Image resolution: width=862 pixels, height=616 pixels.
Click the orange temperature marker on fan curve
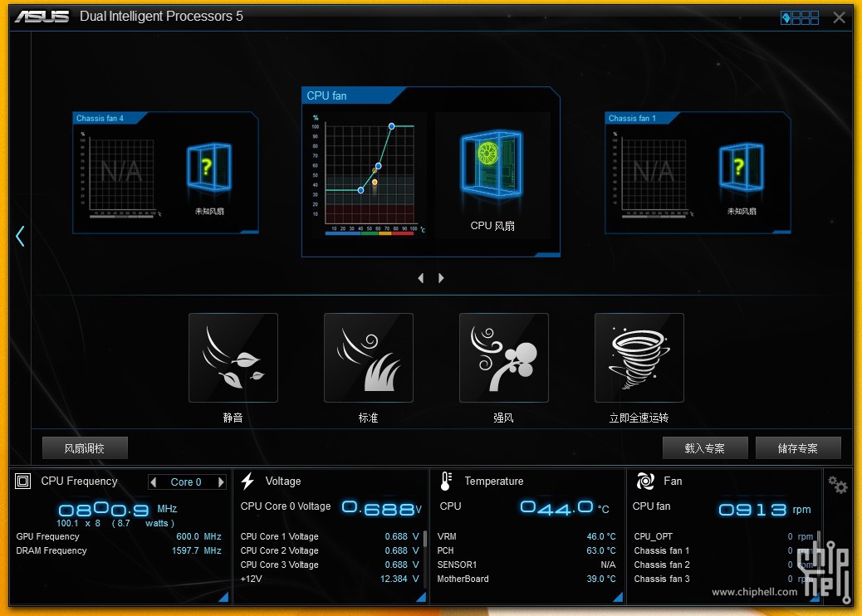coord(375,182)
